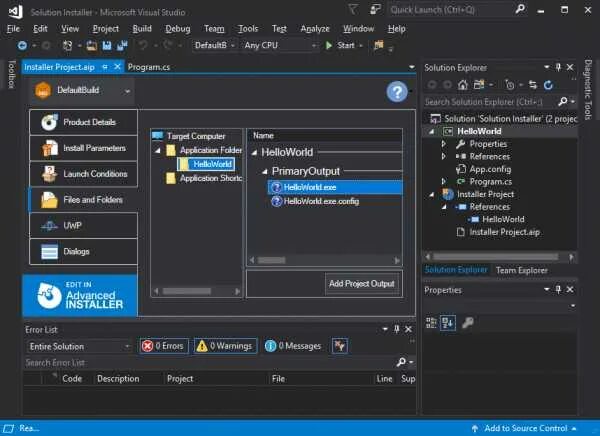This screenshot has height=436, width=600.
Task: Click the feedback icon in the title bar
Action: tap(375, 10)
